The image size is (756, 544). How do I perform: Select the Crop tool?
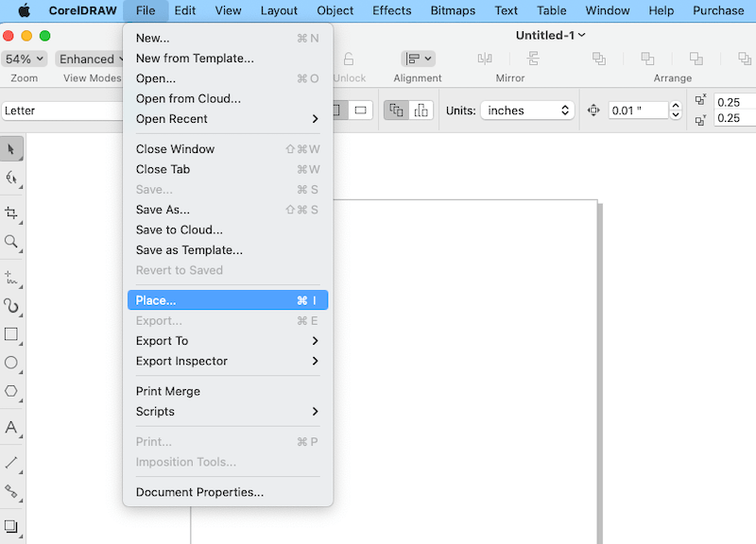pos(11,212)
